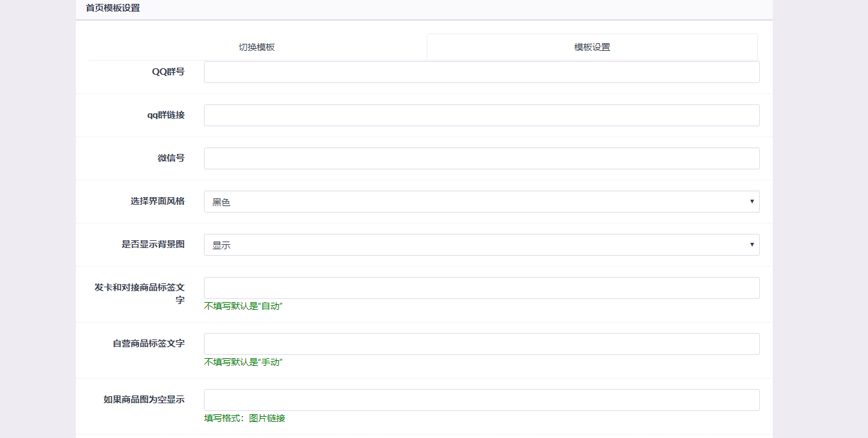Click the hint text 填写格式：图片链接

coord(245,418)
